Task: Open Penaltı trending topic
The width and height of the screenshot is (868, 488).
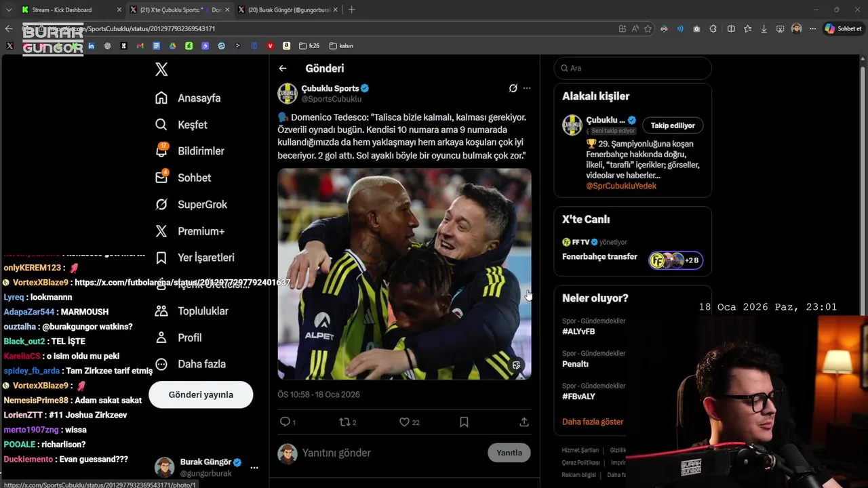Action: pyautogui.click(x=575, y=364)
